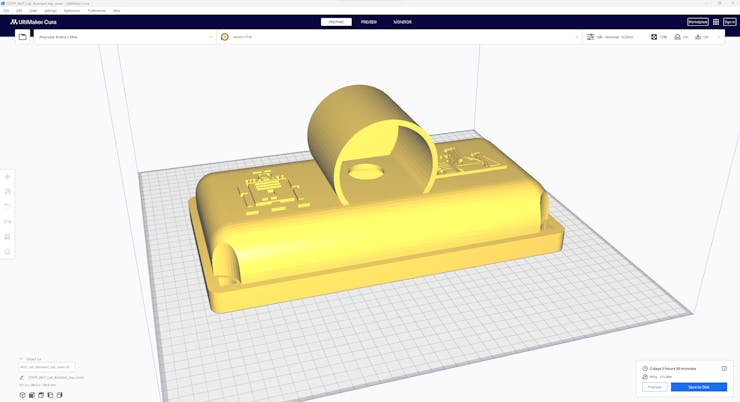This screenshot has height=402, width=740.
Task: Switch to the Monitor stage
Action: [402, 22]
